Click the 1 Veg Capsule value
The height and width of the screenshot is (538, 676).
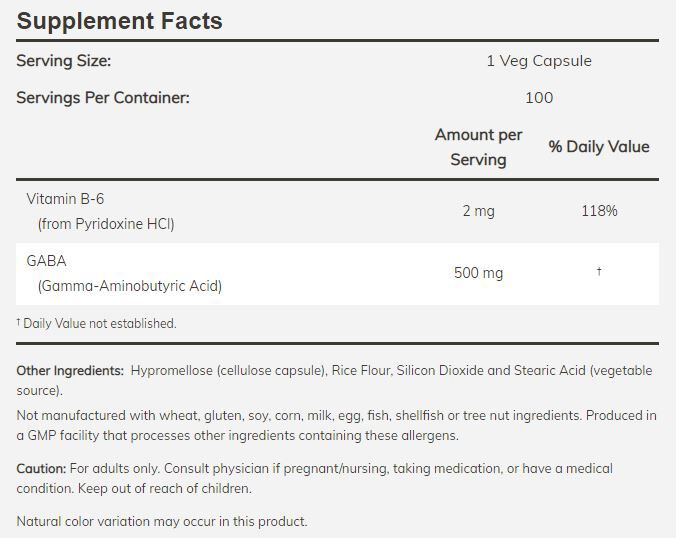[x=538, y=61]
